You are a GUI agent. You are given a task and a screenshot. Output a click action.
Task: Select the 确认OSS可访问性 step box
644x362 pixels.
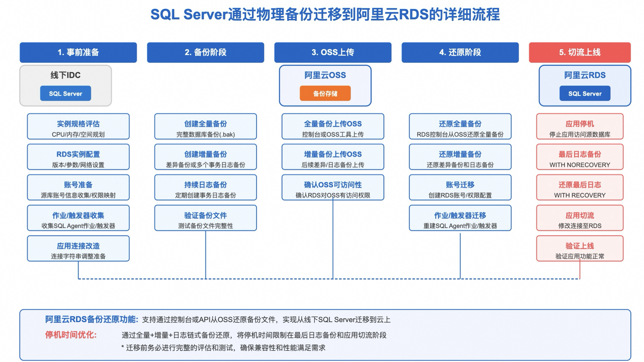(x=333, y=187)
